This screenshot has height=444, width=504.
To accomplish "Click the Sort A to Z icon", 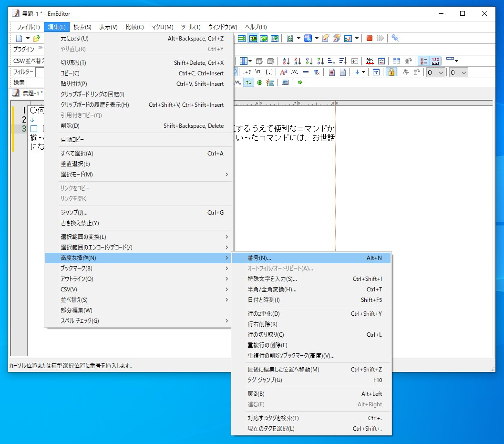I will tap(286, 61).
